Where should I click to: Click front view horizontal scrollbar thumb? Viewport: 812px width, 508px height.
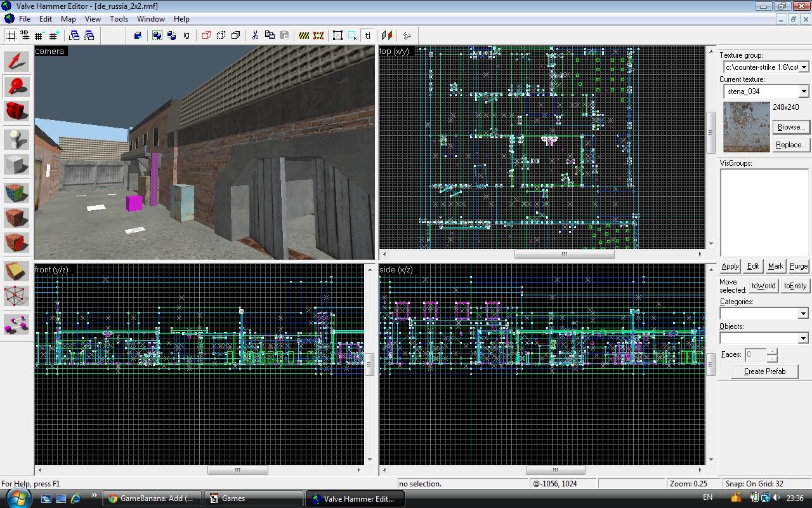coord(238,470)
